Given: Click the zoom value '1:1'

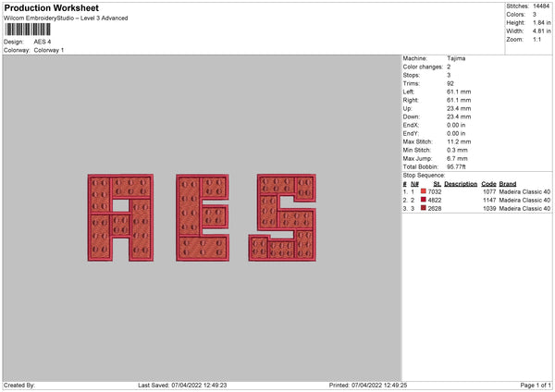Looking at the screenshot, I should (536, 39).
